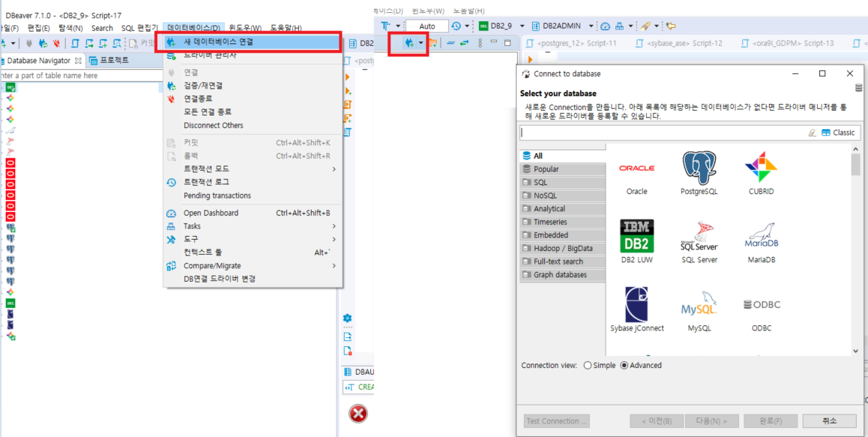This screenshot has width=868, height=437.
Task: Open Dashboard from database menu
Action: click(x=253, y=213)
